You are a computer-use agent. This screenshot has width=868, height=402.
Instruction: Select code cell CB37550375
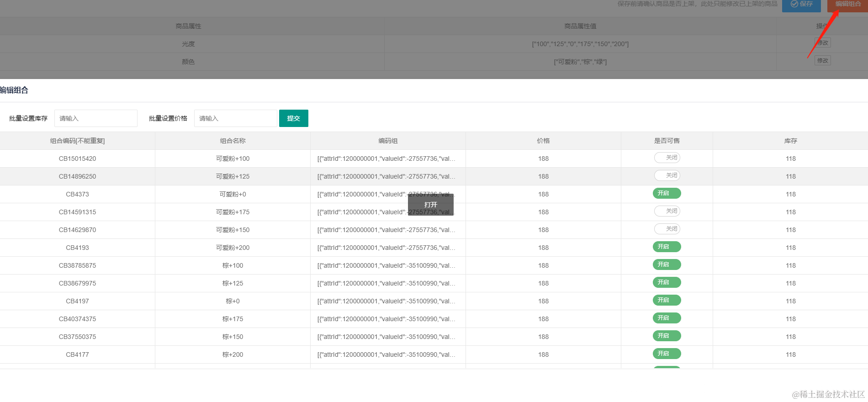(78, 337)
